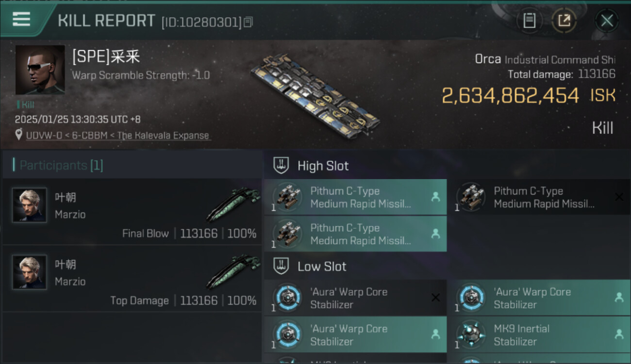Select the MK9 Inertial Stabilizer module

click(539, 335)
